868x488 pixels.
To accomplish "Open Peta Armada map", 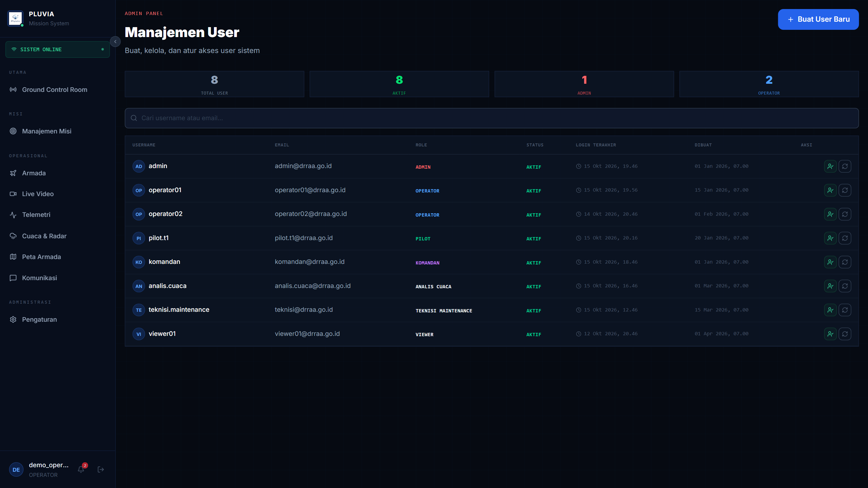I will coord(58,257).
